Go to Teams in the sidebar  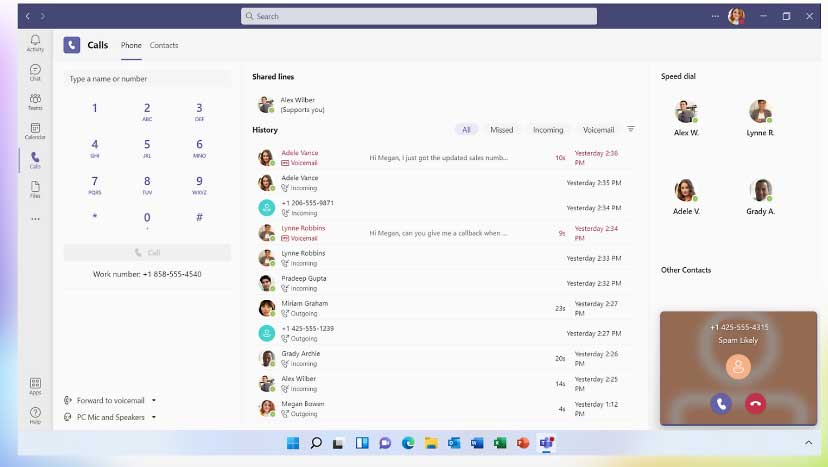click(x=35, y=101)
